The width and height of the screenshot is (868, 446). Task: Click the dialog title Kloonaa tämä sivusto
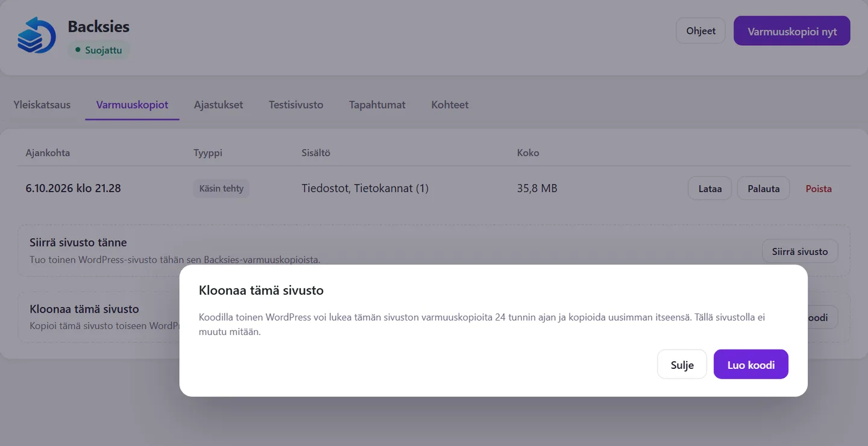pyautogui.click(x=261, y=291)
